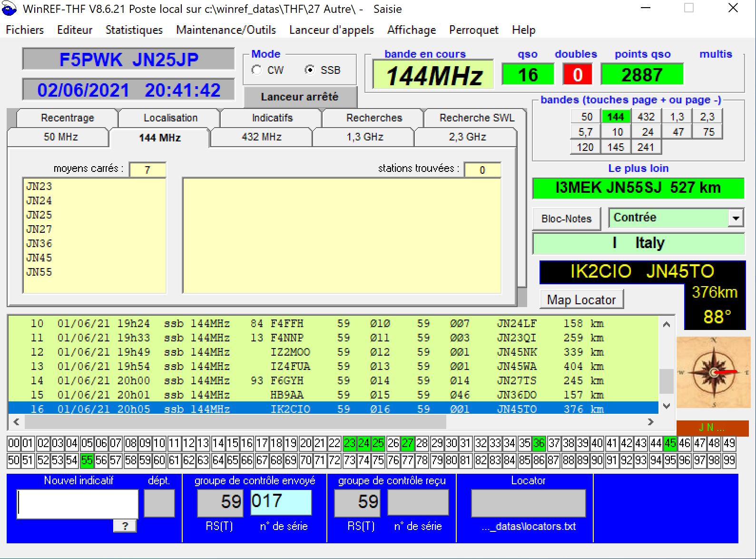Click green square 55 in locator grid
Screen dimensions: 756x559
click(87, 460)
